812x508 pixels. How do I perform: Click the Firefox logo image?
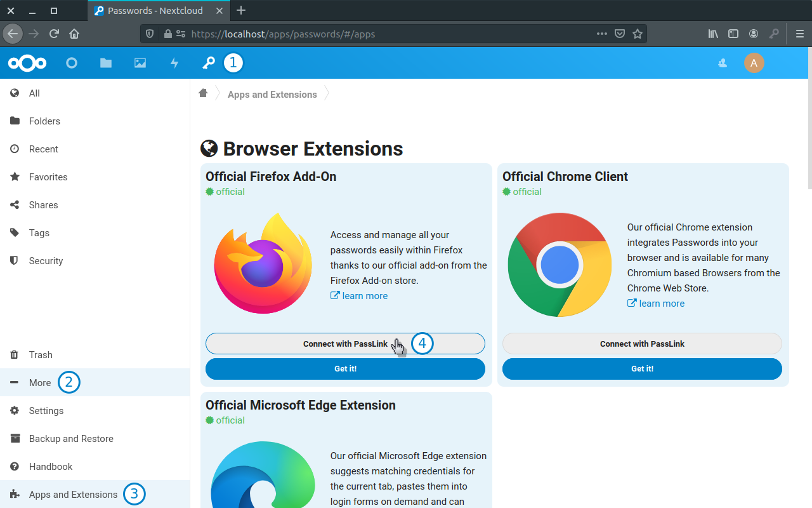tap(263, 264)
